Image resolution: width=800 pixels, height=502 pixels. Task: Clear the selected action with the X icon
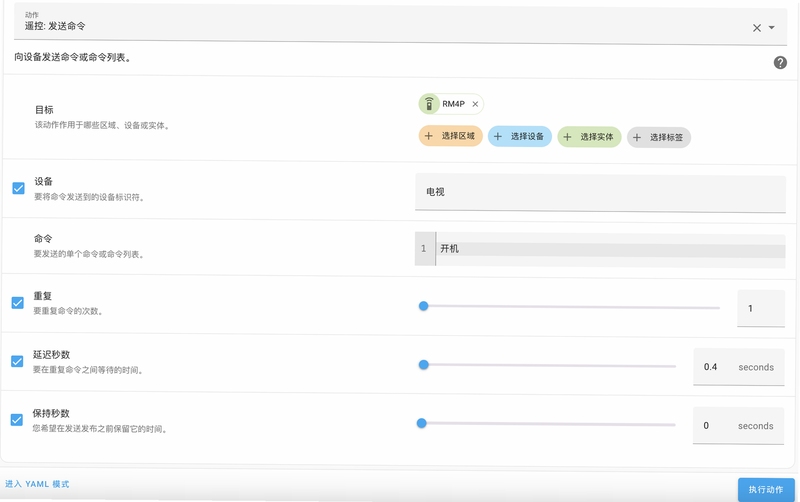tap(757, 28)
